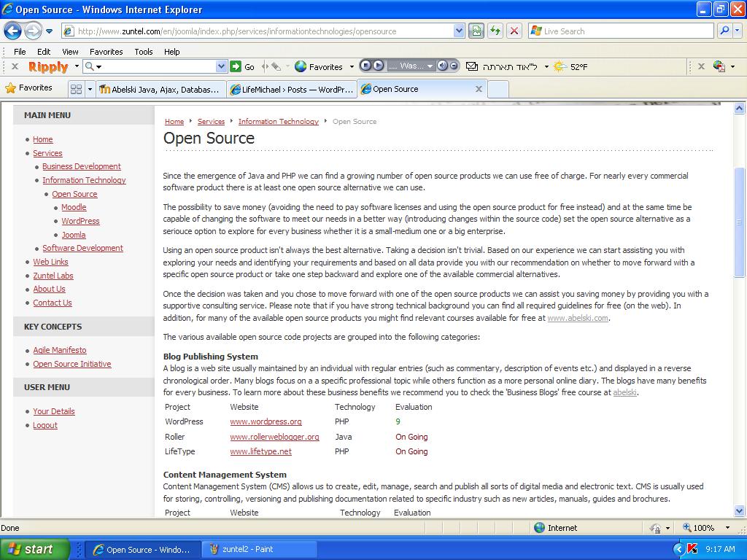Open a new blank tab
This screenshot has width=747, height=560.
tap(498, 89)
